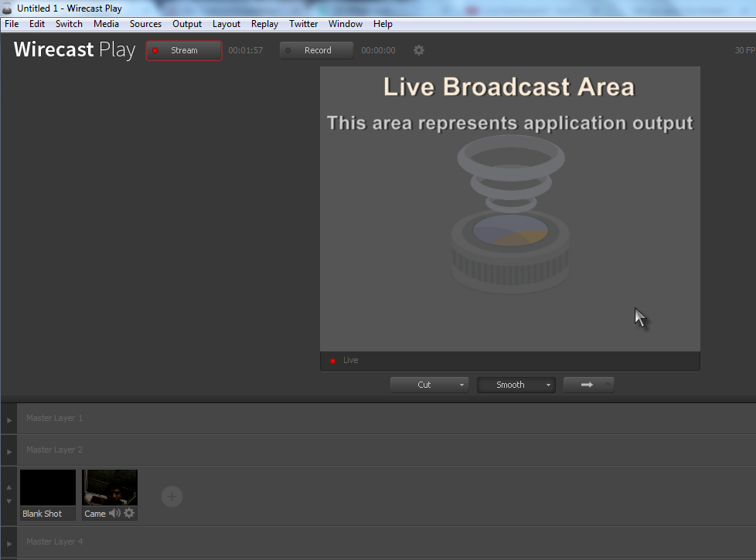Image resolution: width=756 pixels, height=560 pixels.
Task: Click the Came shot label
Action: pyautogui.click(x=95, y=514)
